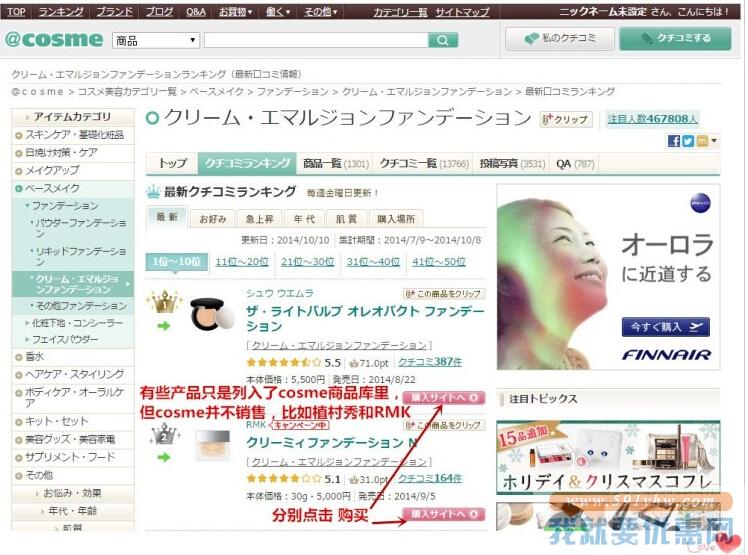Image resolution: width=748 pixels, height=555 pixels.
Task: Click この商品をクリップ for the shu uemura product
Action: tap(444, 293)
